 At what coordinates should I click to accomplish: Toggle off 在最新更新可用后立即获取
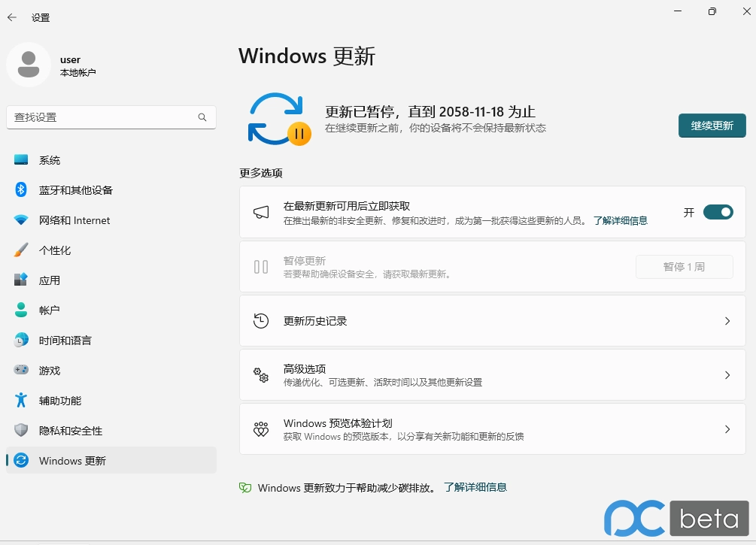[x=718, y=212]
